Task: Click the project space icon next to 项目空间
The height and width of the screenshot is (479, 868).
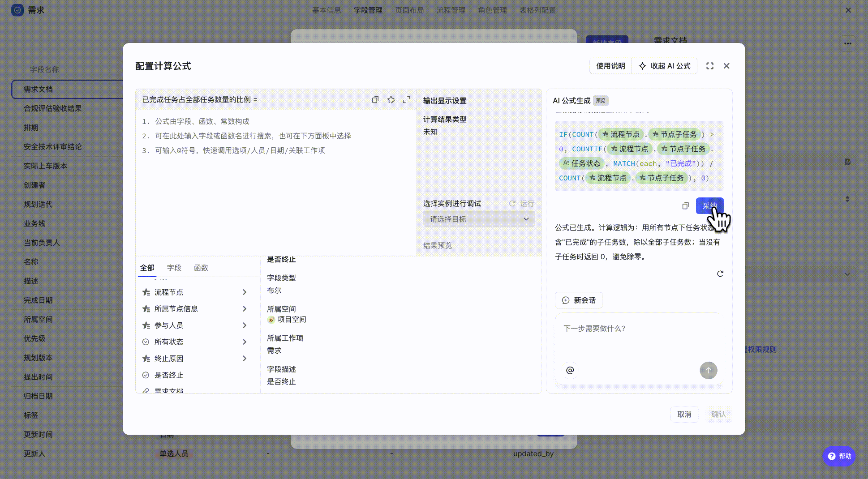Action: pyautogui.click(x=271, y=320)
